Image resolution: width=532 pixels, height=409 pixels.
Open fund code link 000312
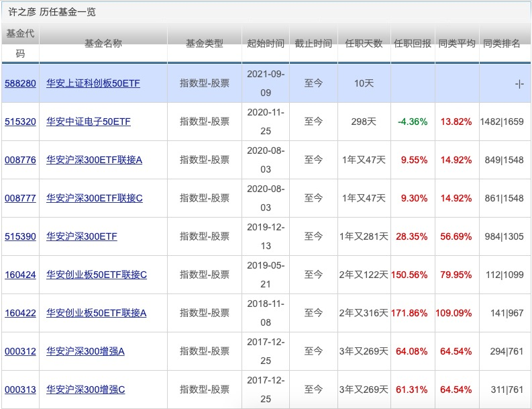[x=20, y=352]
